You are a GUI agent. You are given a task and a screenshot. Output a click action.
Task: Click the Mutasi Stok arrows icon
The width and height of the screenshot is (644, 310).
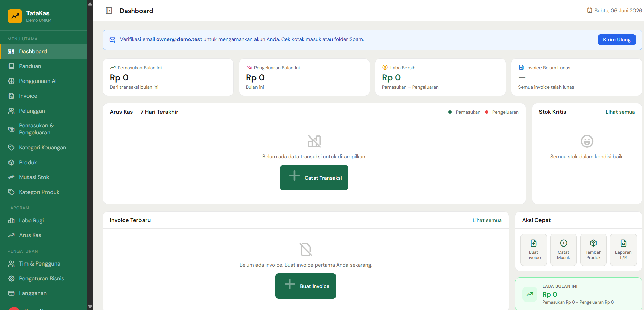(x=11, y=177)
